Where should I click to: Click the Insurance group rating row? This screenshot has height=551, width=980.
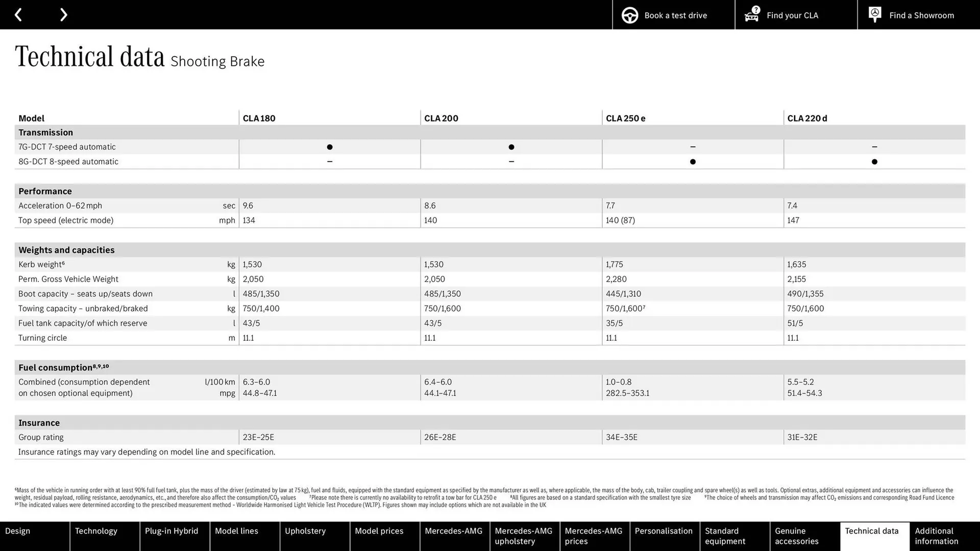(x=41, y=437)
